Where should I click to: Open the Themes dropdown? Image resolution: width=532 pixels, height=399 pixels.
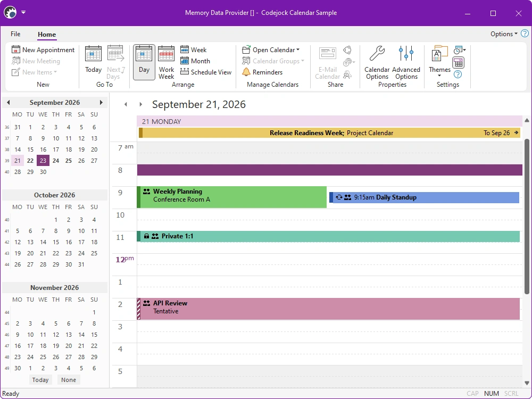point(439,62)
